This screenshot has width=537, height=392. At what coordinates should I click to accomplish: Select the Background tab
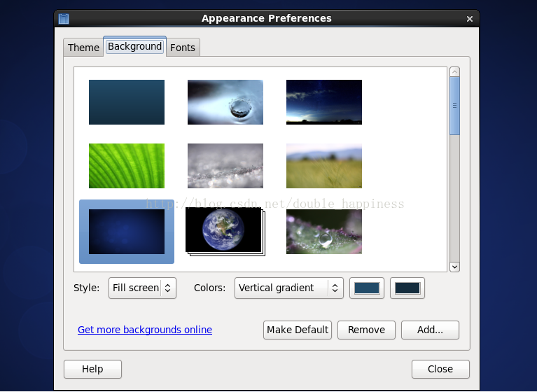[x=134, y=46]
